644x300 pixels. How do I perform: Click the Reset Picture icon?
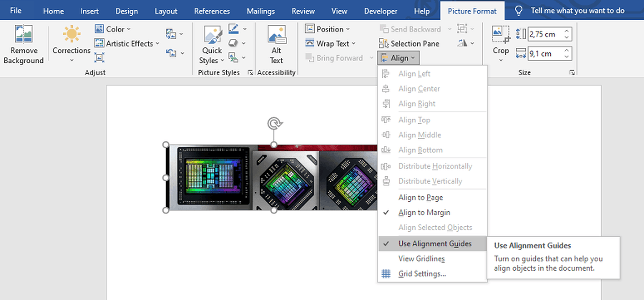(171, 53)
